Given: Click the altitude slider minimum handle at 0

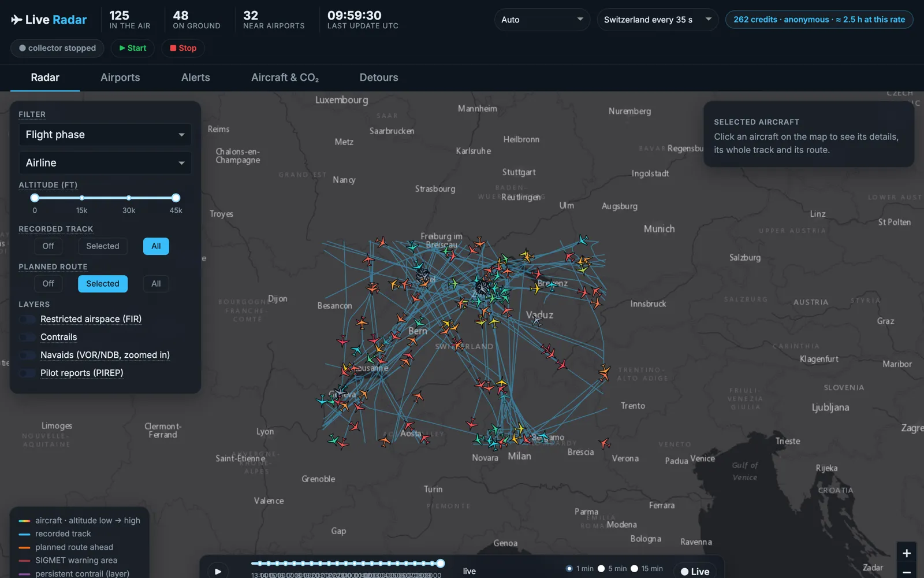Looking at the screenshot, I should tap(35, 198).
